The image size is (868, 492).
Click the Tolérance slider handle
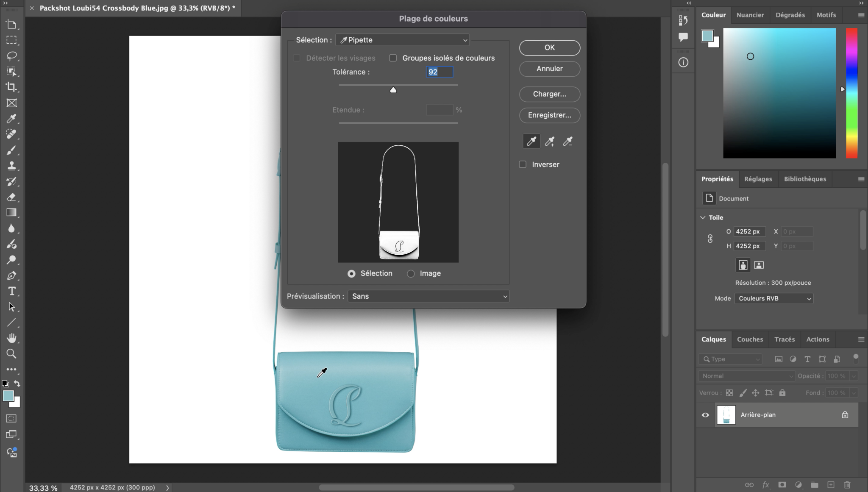coord(393,89)
